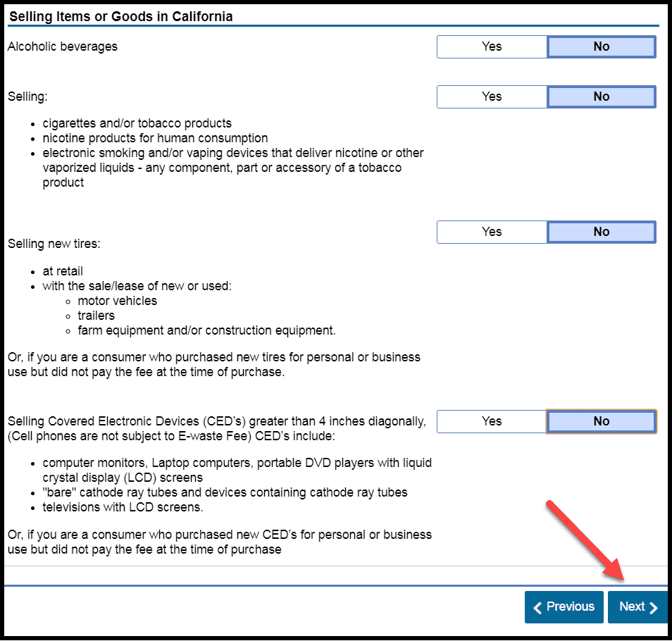Click the right chevron icon on Next
This screenshot has height=641, width=672.
[x=654, y=608]
